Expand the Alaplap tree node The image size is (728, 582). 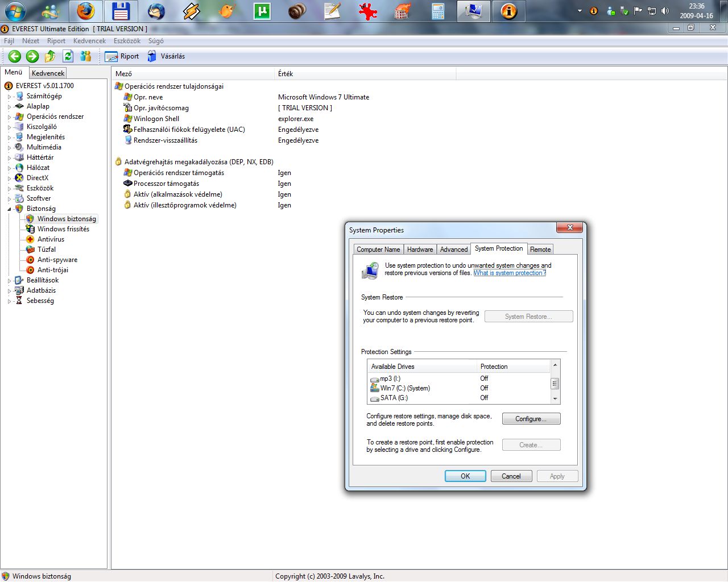point(9,107)
